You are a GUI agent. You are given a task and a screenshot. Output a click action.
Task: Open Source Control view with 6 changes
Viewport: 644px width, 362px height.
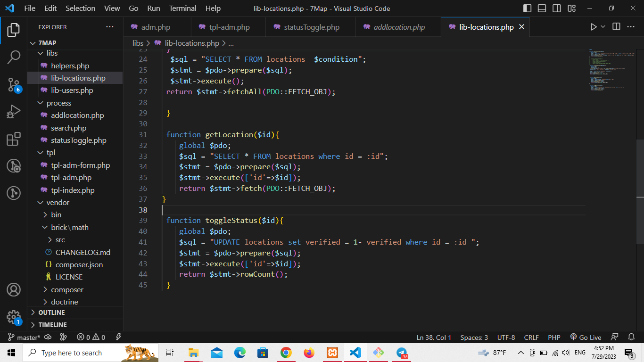pos(14,85)
